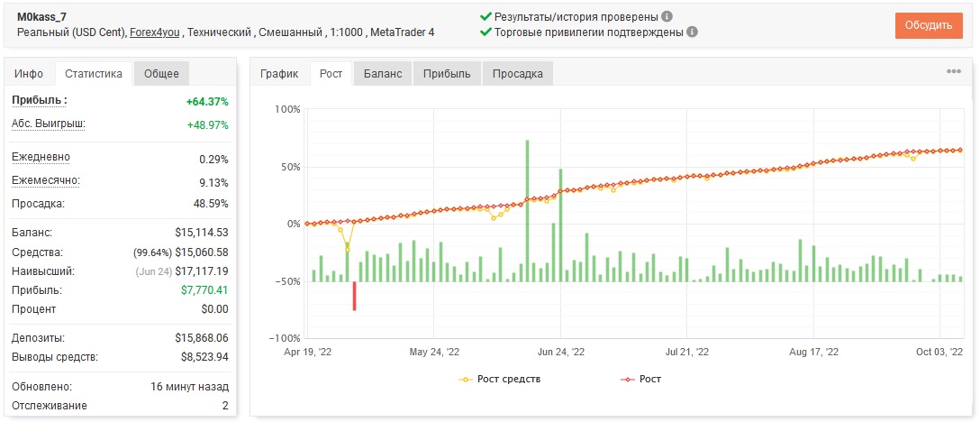
Task: Click info icon beside Торговые привилегии подтверждены
Action: 692,32
